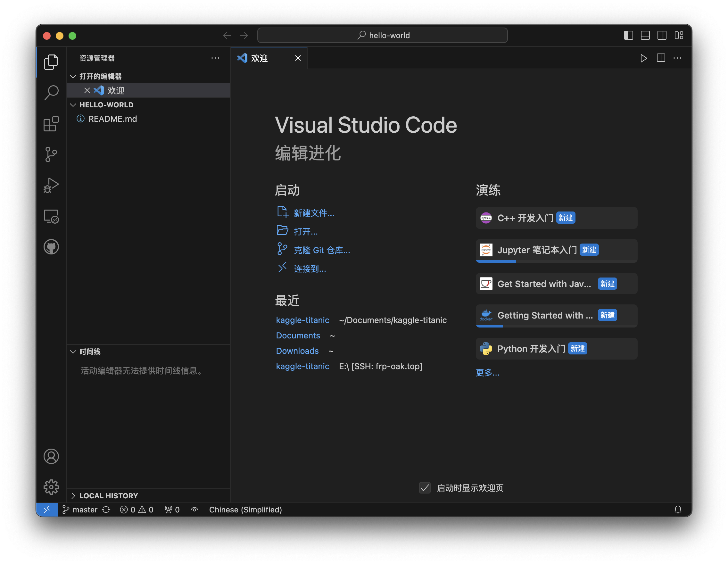Synchronize changes via status bar sync icon
The width and height of the screenshot is (728, 564).
pos(106,510)
